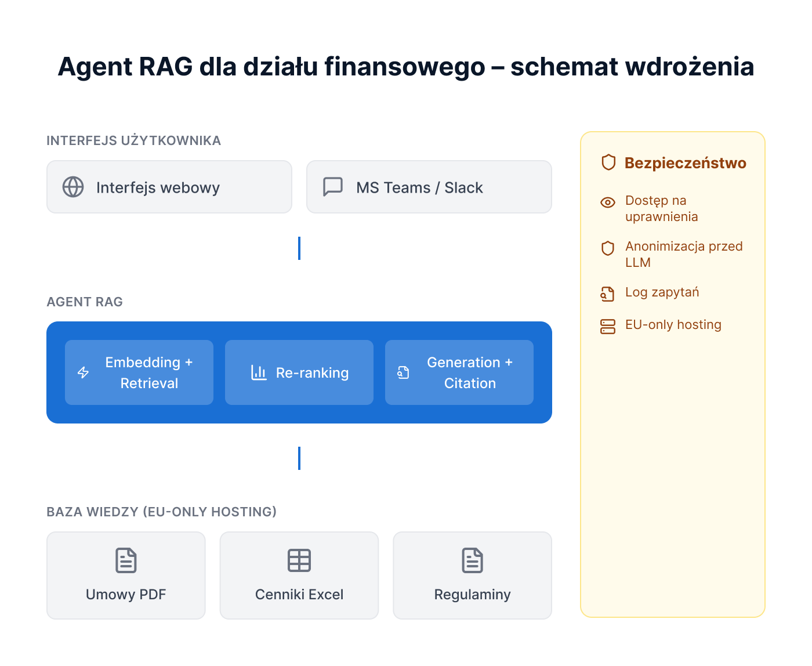Select the Cenniki Excel source card
Image resolution: width=812 pixels, height=666 pixels.
(x=299, y=575)
